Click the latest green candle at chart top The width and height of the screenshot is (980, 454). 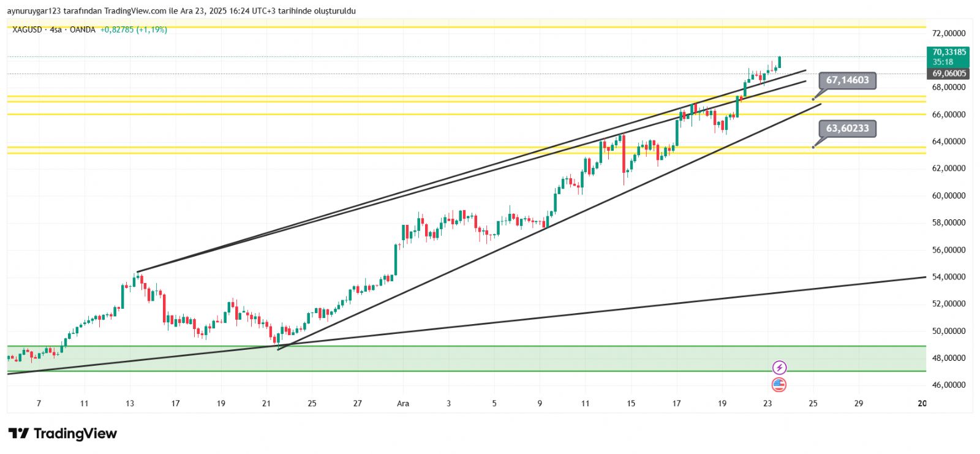pyautogui.click(x=780, y=62)
